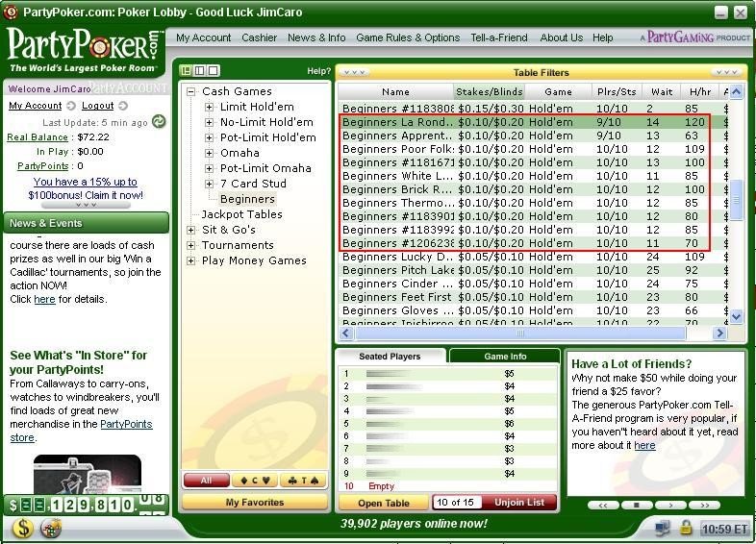Switch to the Game Info tab
Image resolution: width=756 pixels, height=544 pixels.
pos(505,356)
